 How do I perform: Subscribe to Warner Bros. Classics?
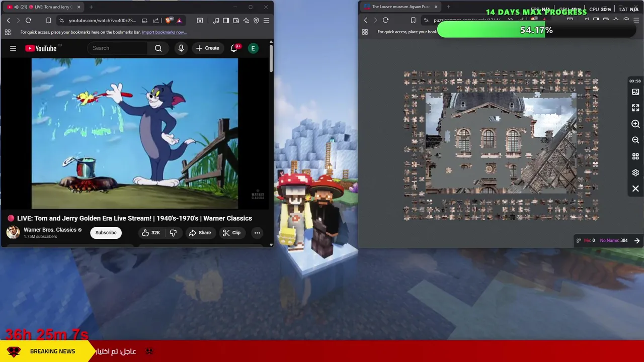pos(106,233)
